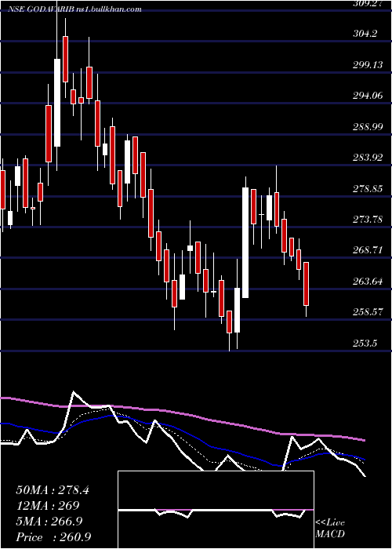The image size is (392, 549).
Task: Click the 309.27 price axis label
Action: click(x=369, y=3)
